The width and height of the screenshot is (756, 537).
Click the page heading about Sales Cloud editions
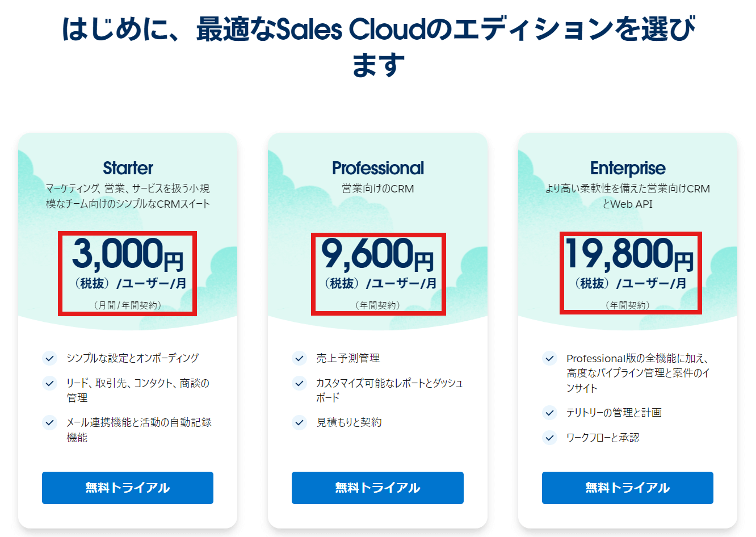[378, 40]
